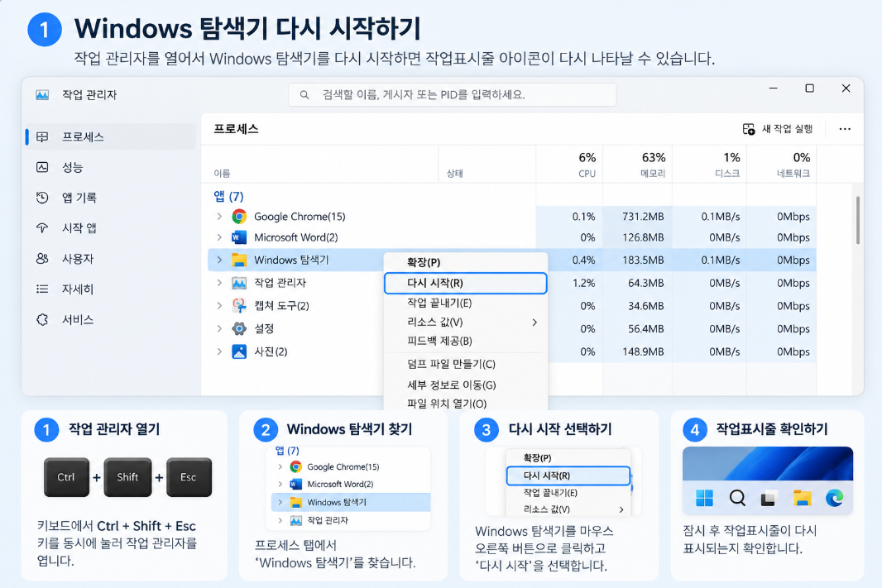The image size is (882, 588).
Task: Choose 덤프 파일 만들기(C) menu entry
Action: pyautogui.click(x=465, y=364)
